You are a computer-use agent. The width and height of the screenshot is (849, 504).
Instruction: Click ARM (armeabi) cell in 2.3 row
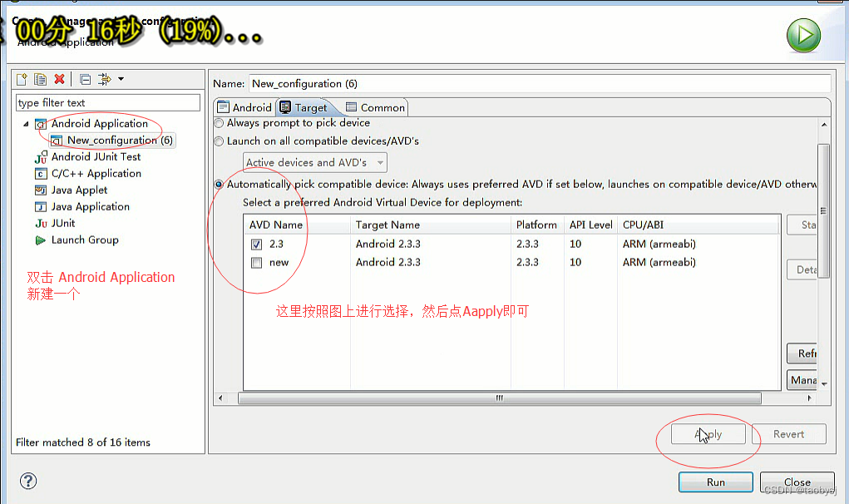(x=659, y=244)
